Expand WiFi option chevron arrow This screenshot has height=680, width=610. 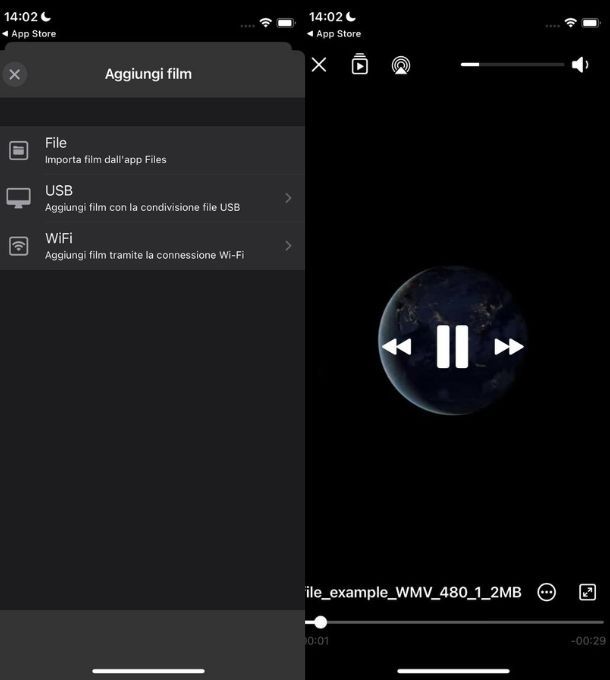(x=288, y=246)
